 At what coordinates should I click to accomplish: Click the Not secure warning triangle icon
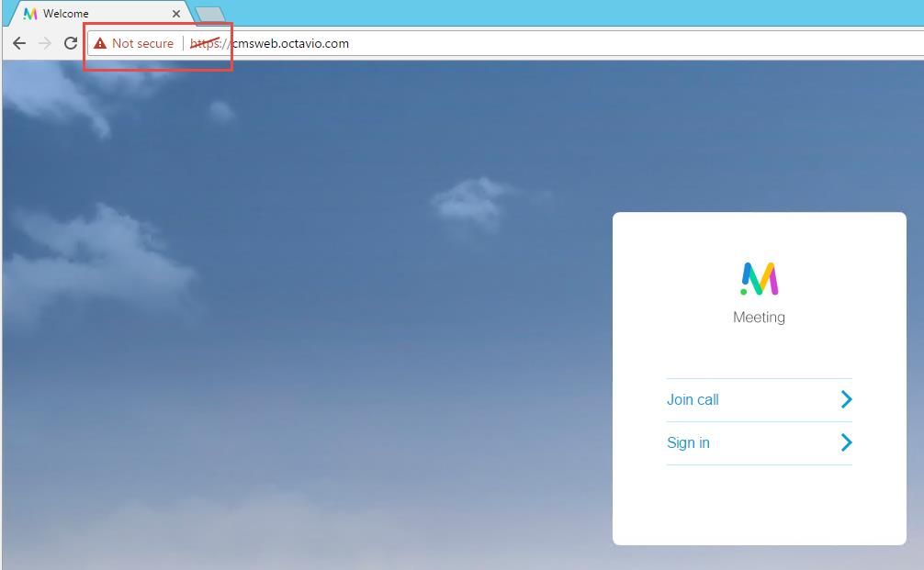(100, 43)
